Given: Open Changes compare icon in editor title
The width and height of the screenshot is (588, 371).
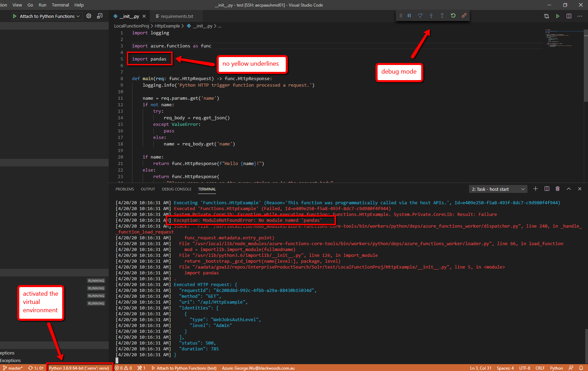Looking at the screenshot, I should [547, 16].
